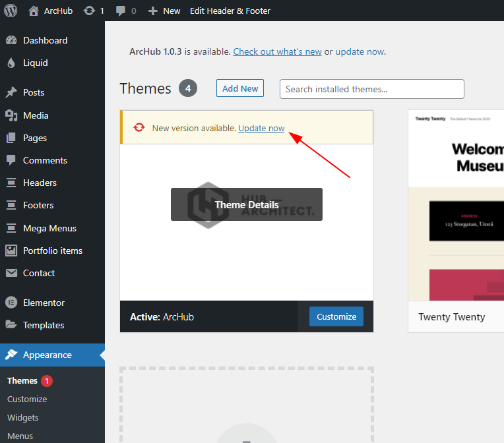Click the Posts pushpin icon
The image size is (504, 443).
(x=11, y=92)
